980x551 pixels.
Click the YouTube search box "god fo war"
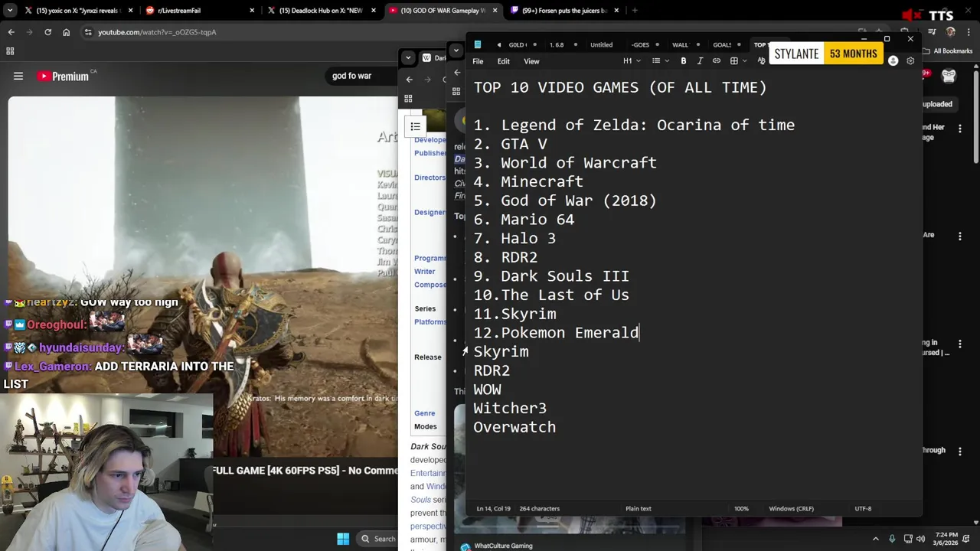click(360, 76)
